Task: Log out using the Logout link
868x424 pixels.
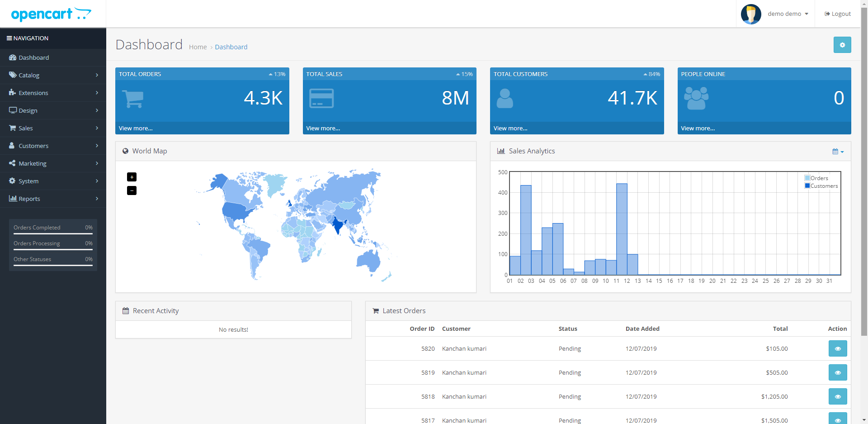Action: point(838,14)
